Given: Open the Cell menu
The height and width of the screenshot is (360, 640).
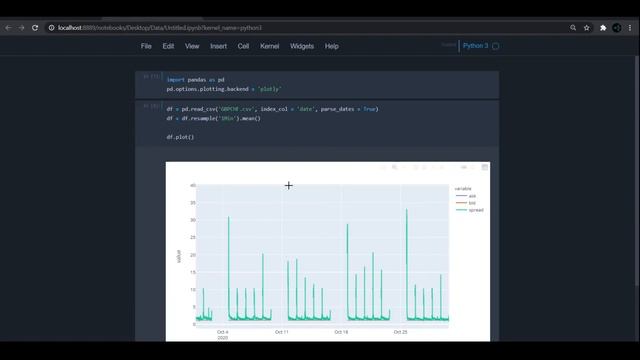Looking at the screenshot, I should 243,46.
